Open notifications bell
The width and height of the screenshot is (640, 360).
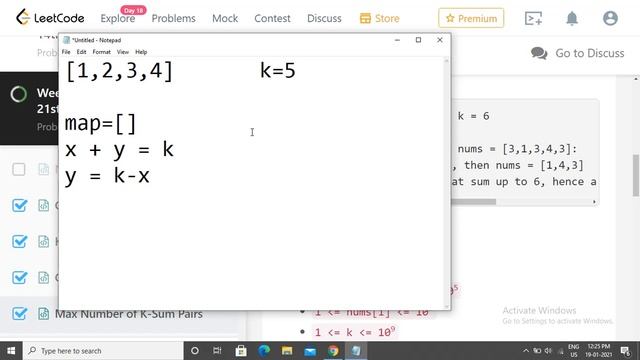[x=572, y=18]
